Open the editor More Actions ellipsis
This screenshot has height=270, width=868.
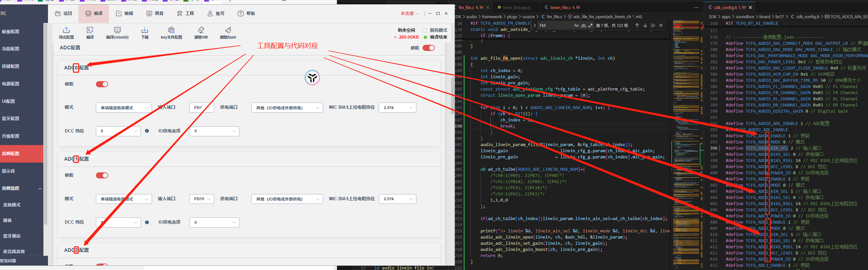[x=697, y=7]
